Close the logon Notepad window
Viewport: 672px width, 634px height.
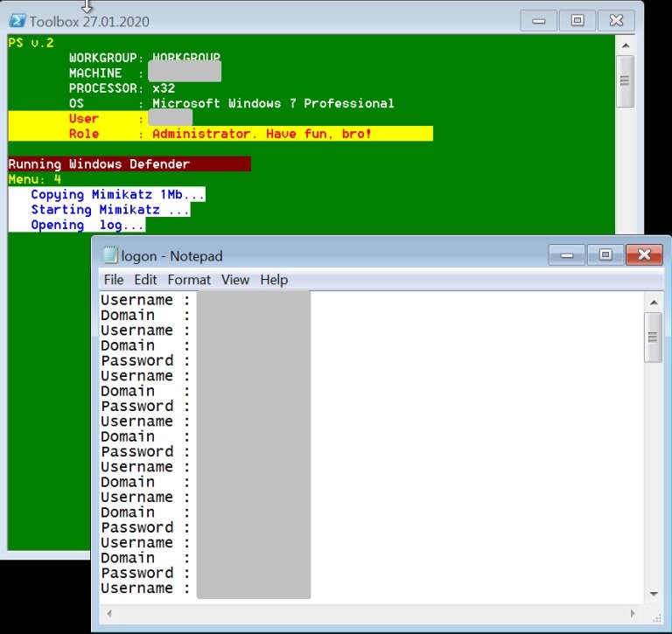644,254
